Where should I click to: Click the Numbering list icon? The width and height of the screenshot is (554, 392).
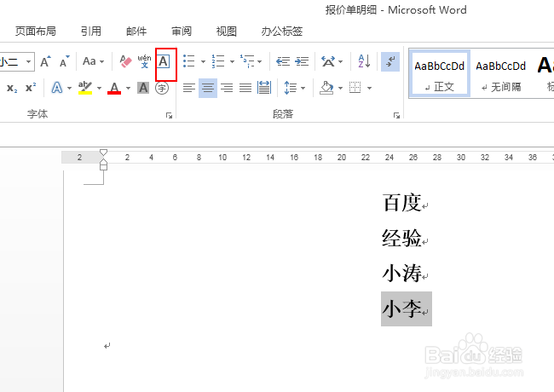coord(218,61)
